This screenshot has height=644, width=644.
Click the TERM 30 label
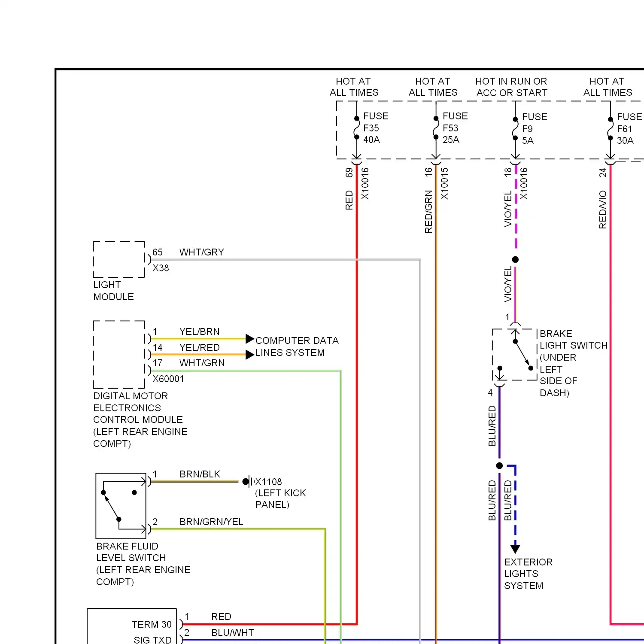(x=151, y=624)
